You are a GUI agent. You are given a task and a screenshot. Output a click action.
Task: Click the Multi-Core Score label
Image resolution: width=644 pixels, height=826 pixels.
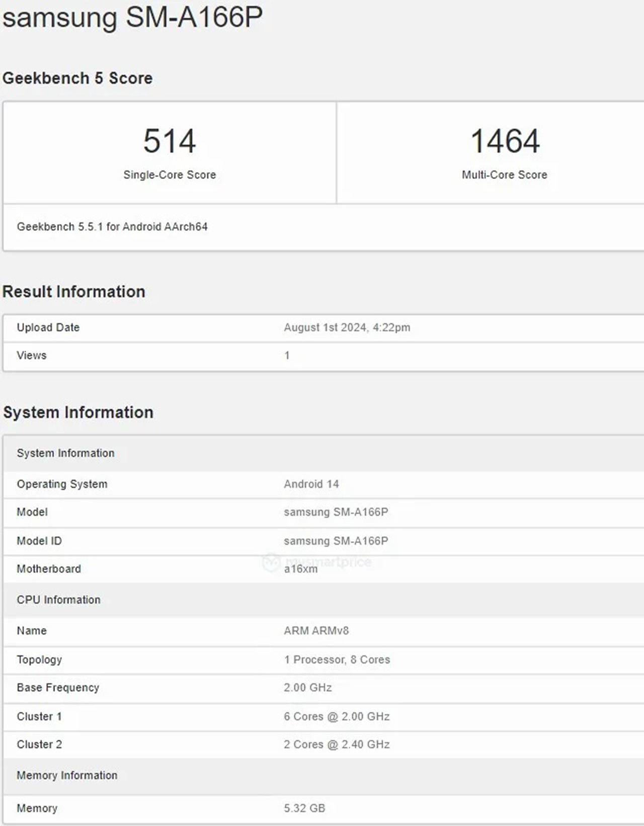pos(505,175)
